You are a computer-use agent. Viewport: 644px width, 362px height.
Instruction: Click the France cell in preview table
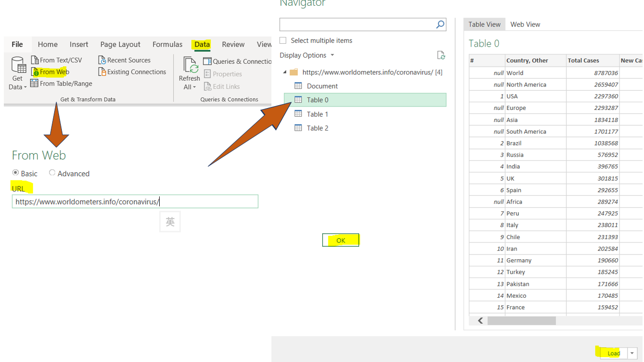[x=536, y=307]
